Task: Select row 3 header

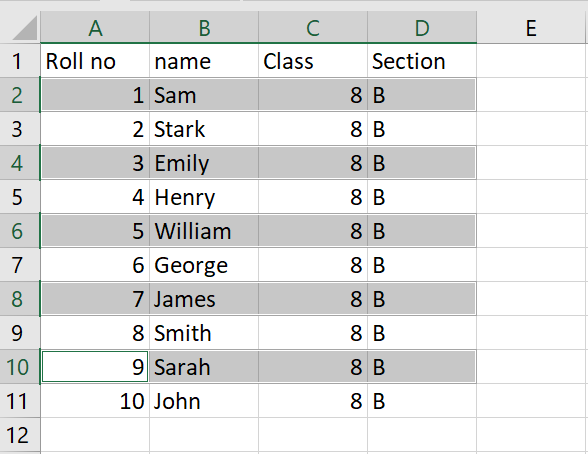Action: 20,129
